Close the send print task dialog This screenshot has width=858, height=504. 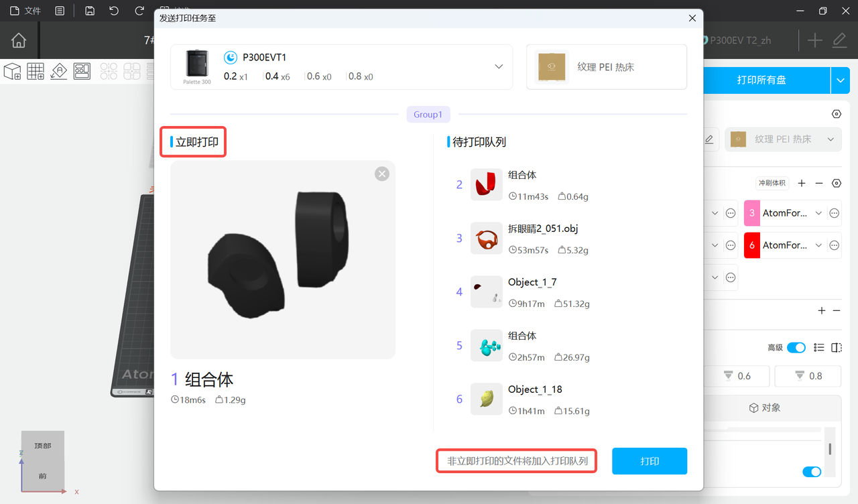(692, 18)
